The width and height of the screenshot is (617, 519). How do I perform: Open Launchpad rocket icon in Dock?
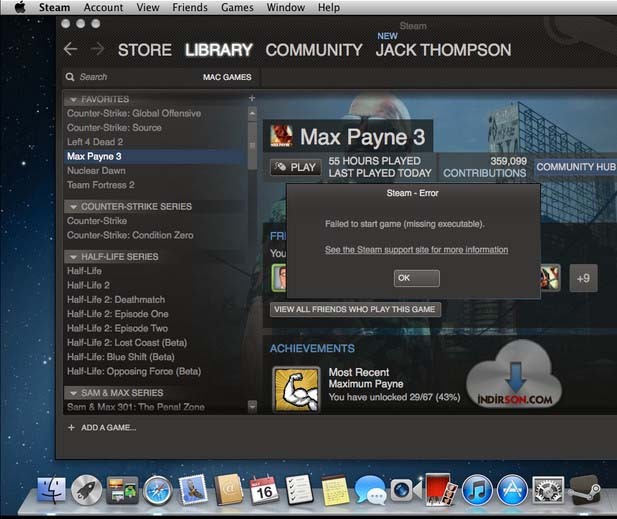point(86,490)
